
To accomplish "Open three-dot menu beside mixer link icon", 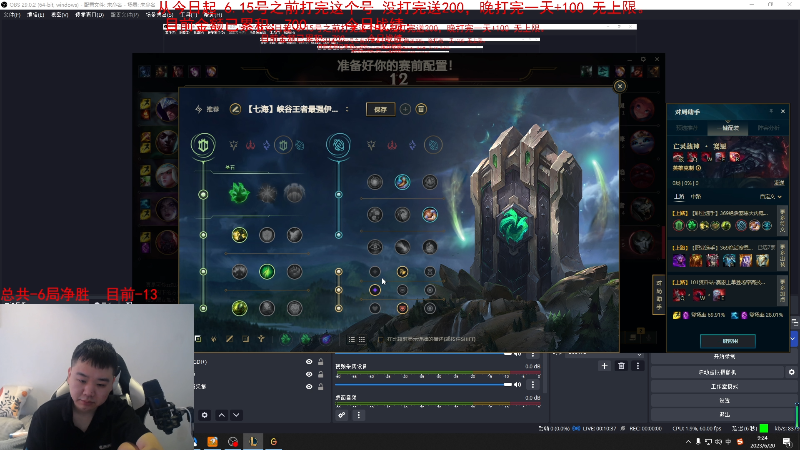I will pyautogui.click(x=359, y=415).
